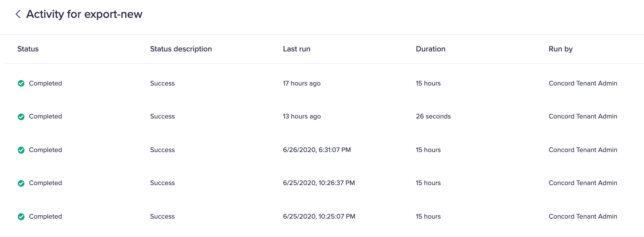Screen dimensions: 644x237
Task: Click the checkmark icon on the last row
Action: click(x=22, y=216)
